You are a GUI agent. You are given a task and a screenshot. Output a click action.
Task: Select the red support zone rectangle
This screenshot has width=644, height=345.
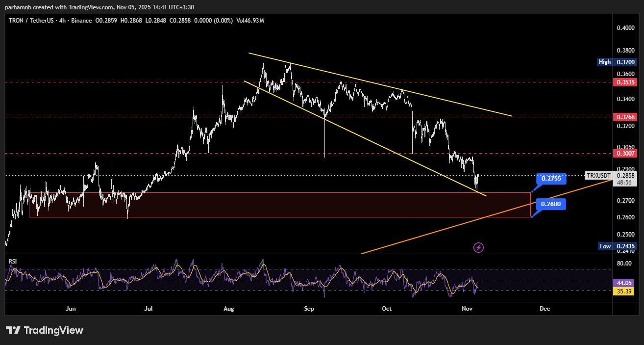(x=279, y=205)
